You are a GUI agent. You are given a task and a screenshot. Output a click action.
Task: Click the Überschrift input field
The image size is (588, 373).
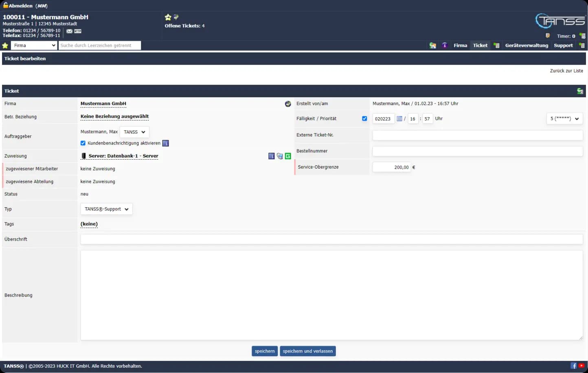coord(331,239)
